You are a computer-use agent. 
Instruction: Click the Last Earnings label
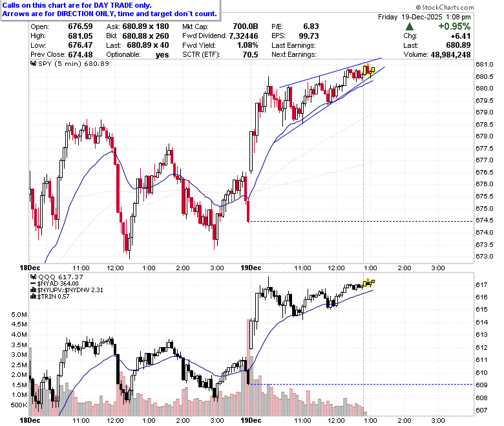[x=293, y=45]
